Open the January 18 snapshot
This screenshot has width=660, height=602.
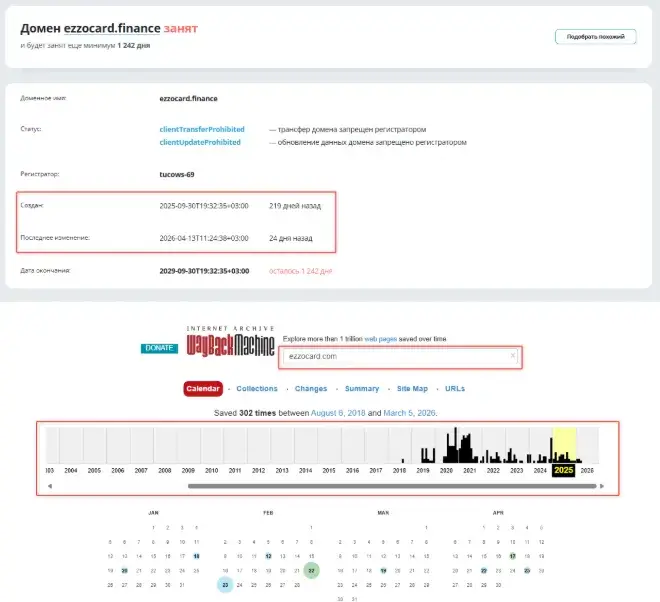click(196, 556)
